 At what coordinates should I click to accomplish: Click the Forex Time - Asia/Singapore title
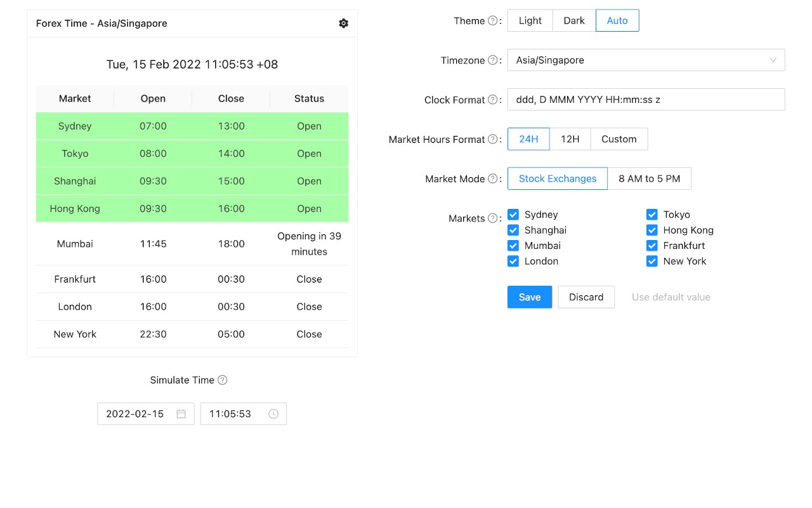tap(101, 23)
